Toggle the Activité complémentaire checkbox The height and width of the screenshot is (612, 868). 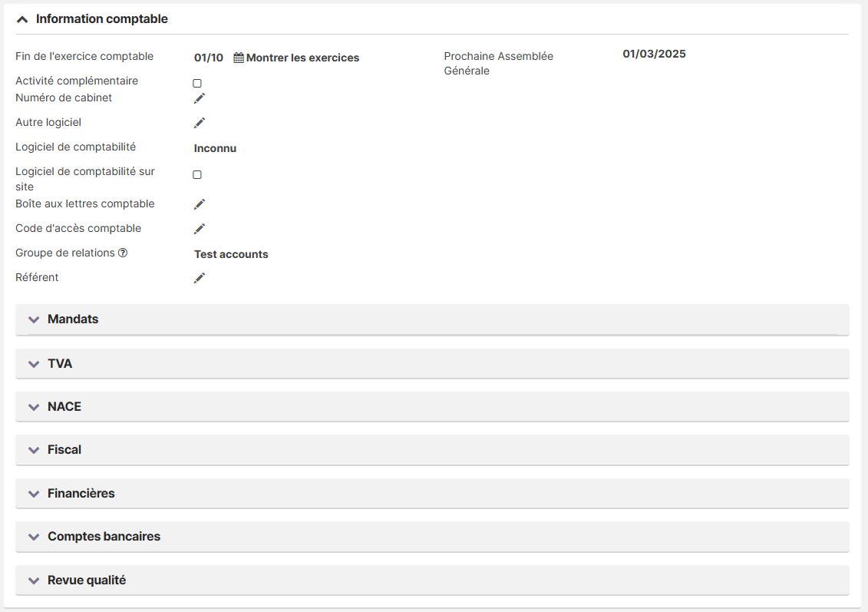click(197, 83)
